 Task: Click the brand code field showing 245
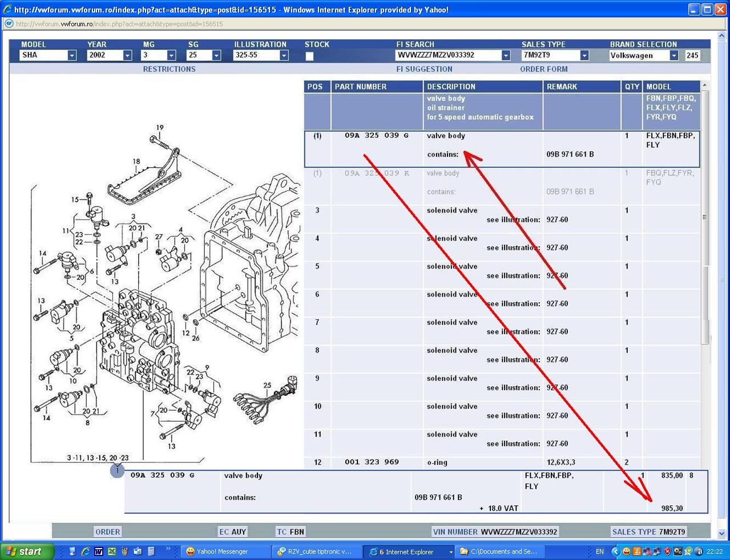tap(692, 55)
